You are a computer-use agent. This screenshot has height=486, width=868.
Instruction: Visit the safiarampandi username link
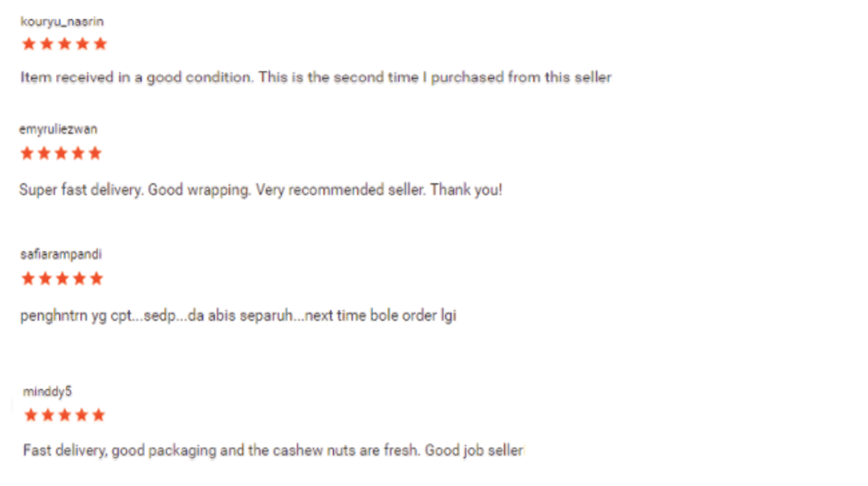tap(61, 254)
